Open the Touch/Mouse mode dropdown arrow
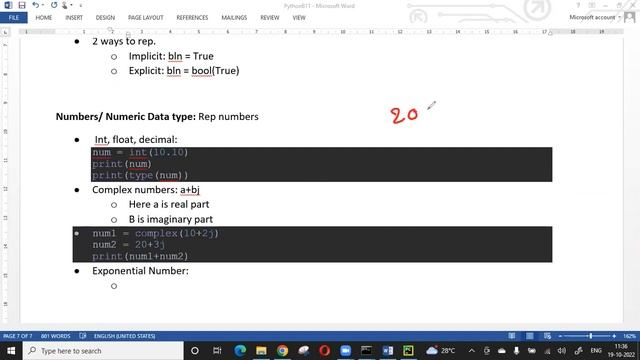The width and height of the screenshot is (640, 360). [x=71, y=5]
